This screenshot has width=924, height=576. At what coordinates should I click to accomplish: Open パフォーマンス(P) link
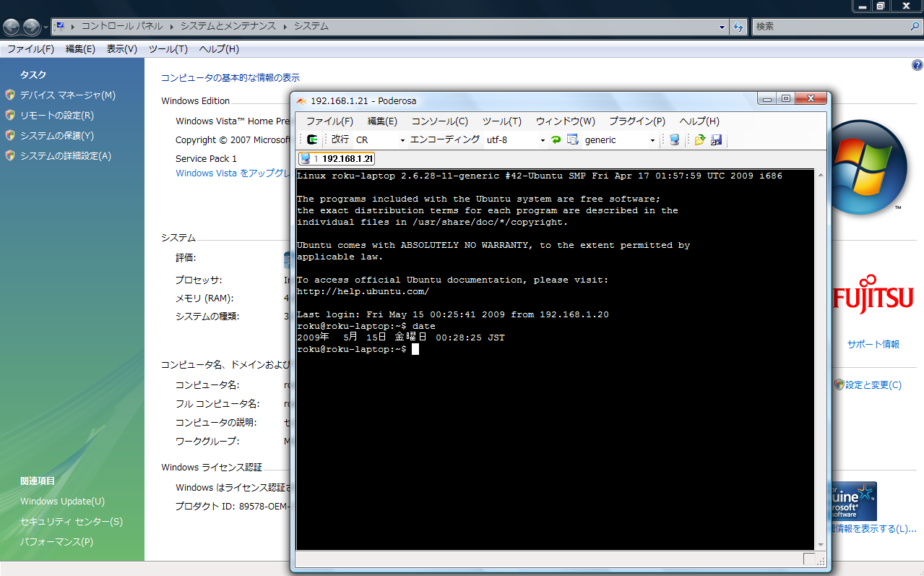tap(56, 541)
